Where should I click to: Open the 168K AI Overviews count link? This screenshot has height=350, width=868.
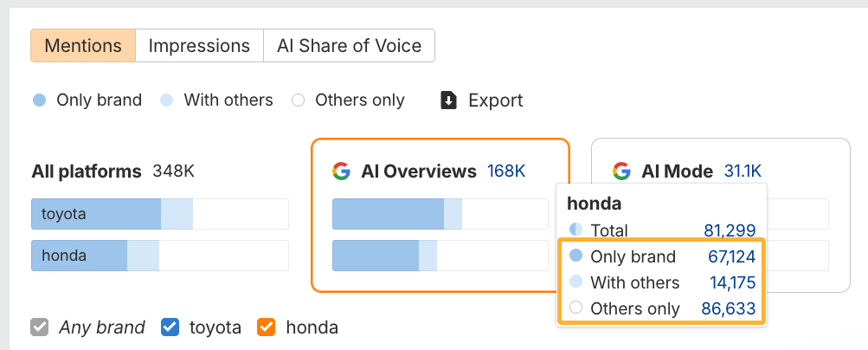click(506, 172)
